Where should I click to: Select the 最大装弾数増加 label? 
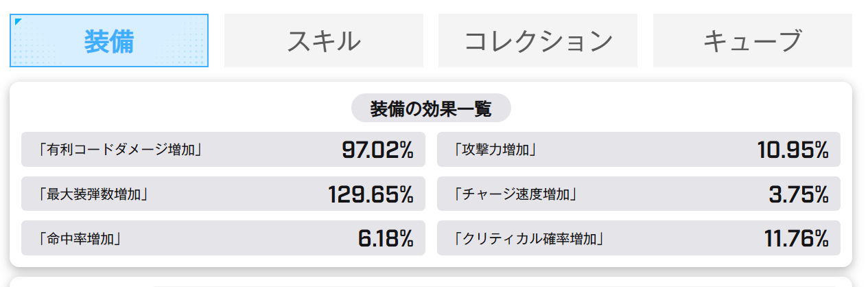point(93,194)
